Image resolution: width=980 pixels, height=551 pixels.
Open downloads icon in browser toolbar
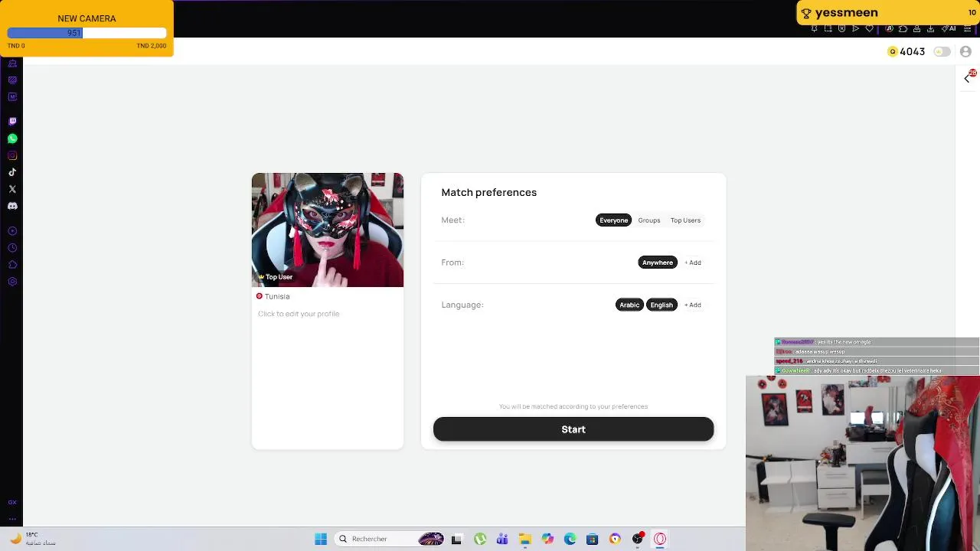click(x=930, y=28)
